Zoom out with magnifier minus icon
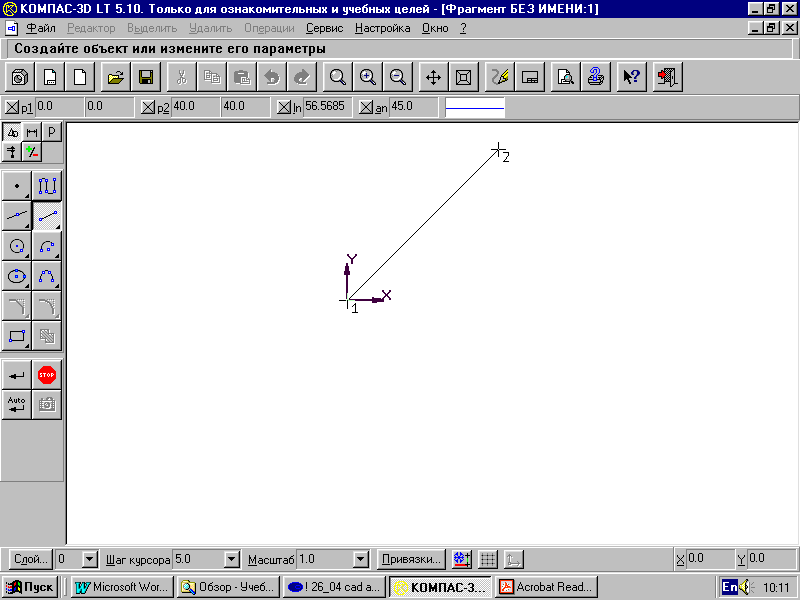This screenshot has width=800, height=600. tap(397, 77)
